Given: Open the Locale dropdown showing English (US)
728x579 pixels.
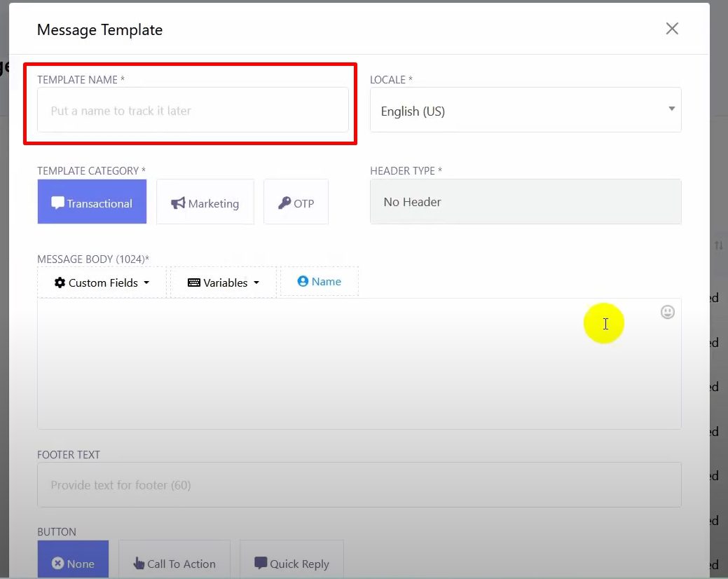Looking at the screenshot, I should tap(526, 110).
